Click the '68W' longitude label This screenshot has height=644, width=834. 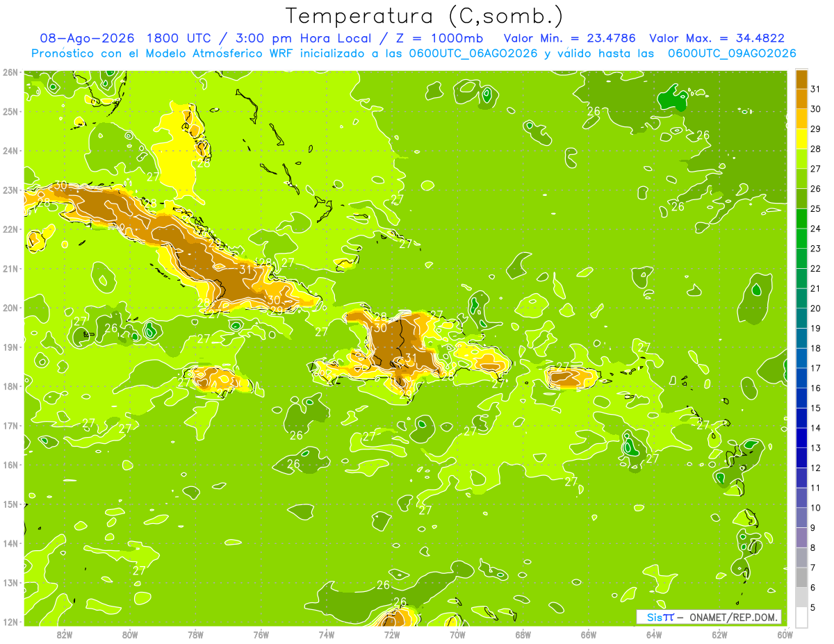523,634
